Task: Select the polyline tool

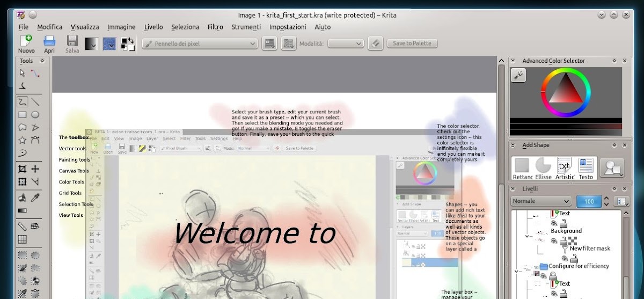Action: pyautogui.click(x=35, y=127)
